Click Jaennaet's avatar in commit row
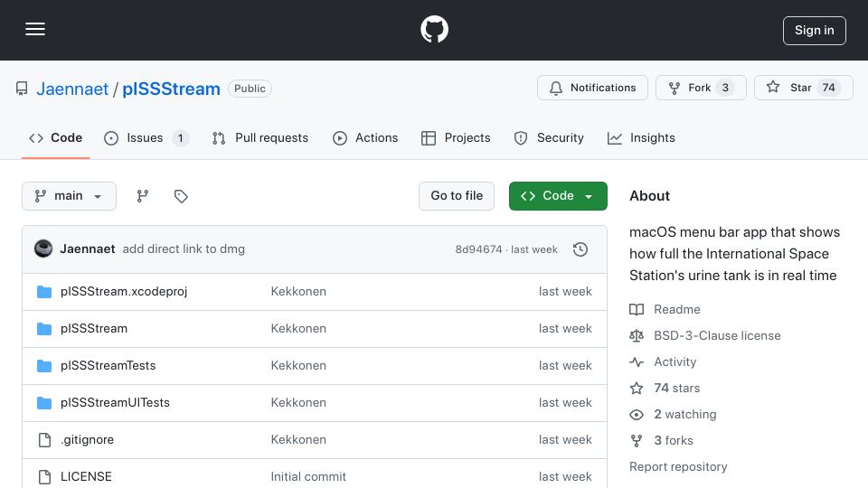 point(43,249)
